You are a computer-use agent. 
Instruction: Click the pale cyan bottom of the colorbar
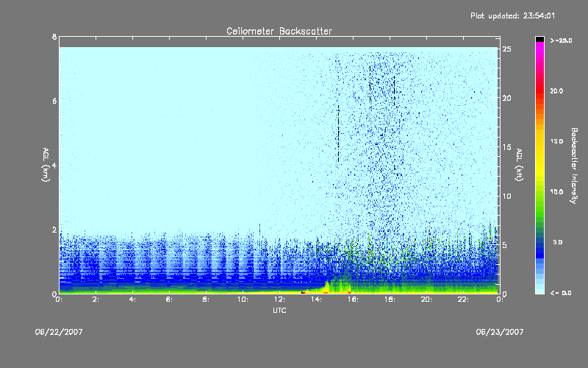[x=539, y=290]
